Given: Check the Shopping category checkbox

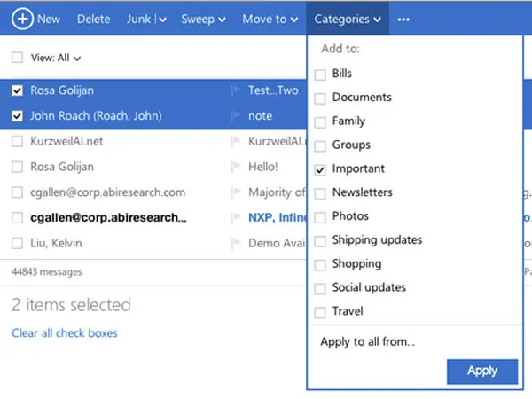Looking at the screenshot, I should [x=320, y=264].
